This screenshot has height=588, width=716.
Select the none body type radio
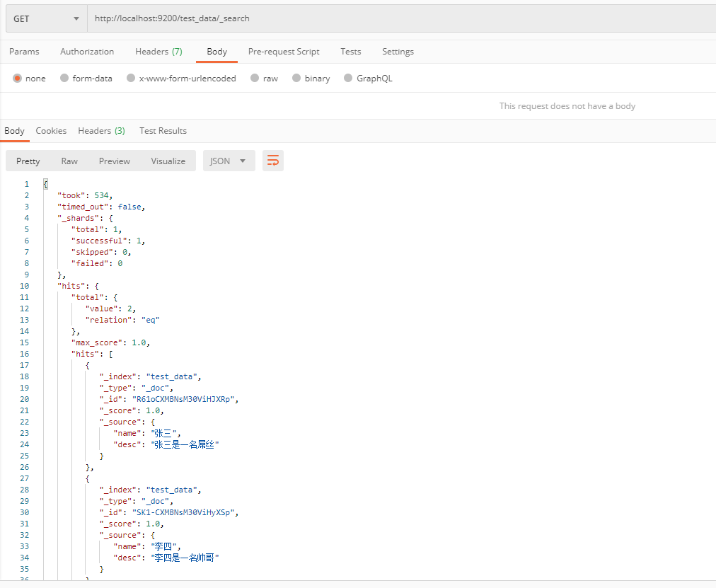(18, 78)
